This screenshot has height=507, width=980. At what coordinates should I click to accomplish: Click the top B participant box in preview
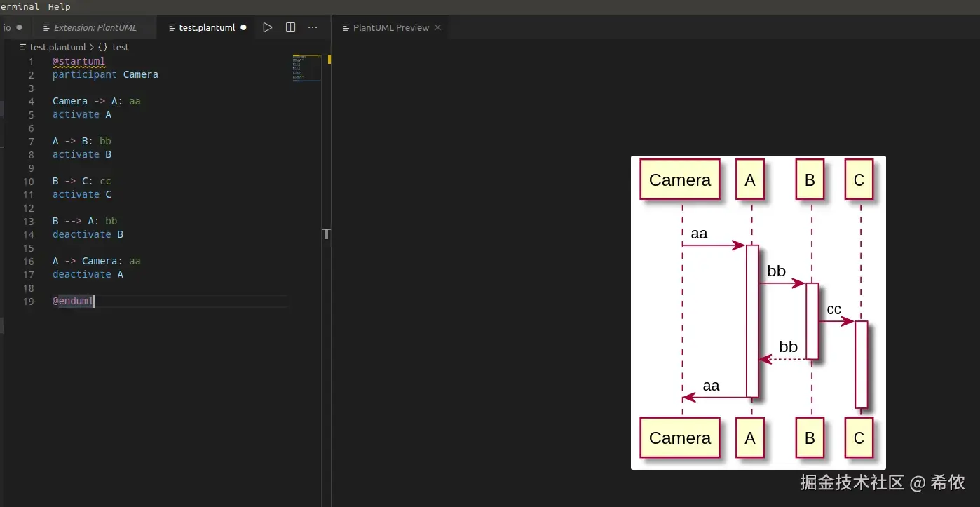(810, 180)
